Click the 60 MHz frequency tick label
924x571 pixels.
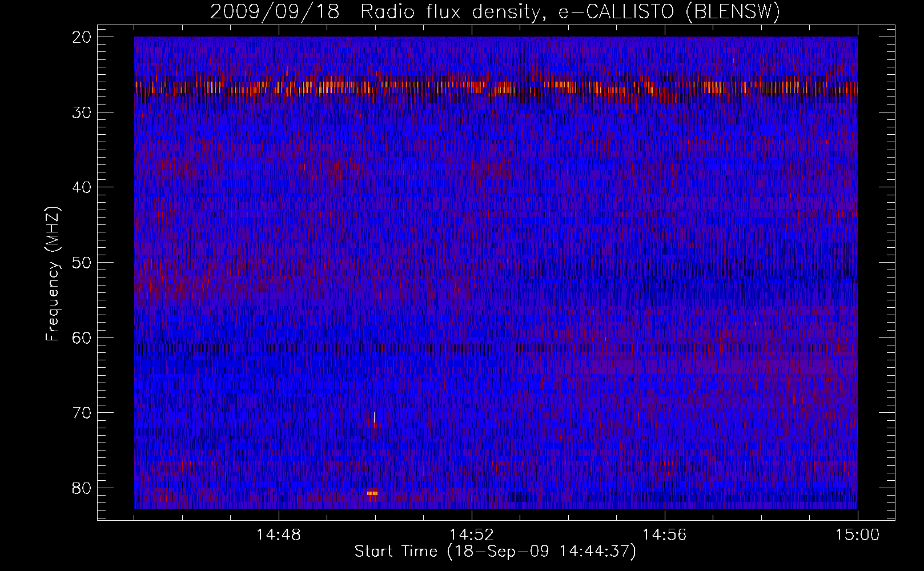tap(83, 337)
